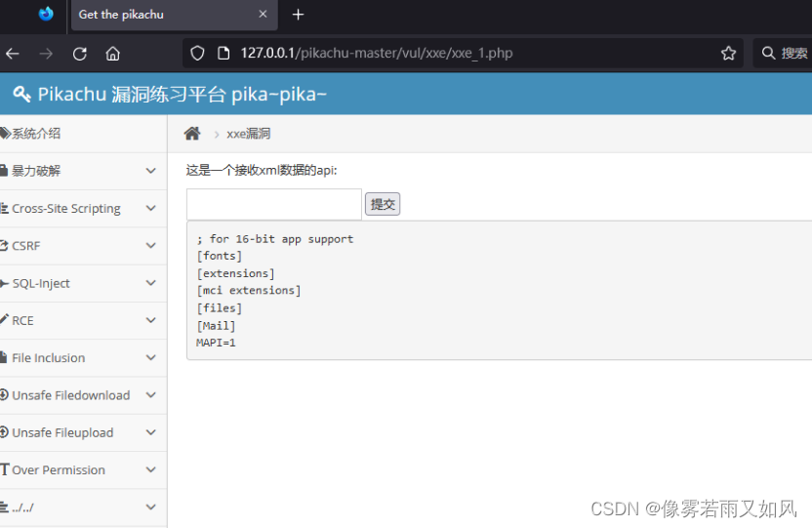Click the browser back arrow
The image size is (812, 528).
(x=13, y=54)
